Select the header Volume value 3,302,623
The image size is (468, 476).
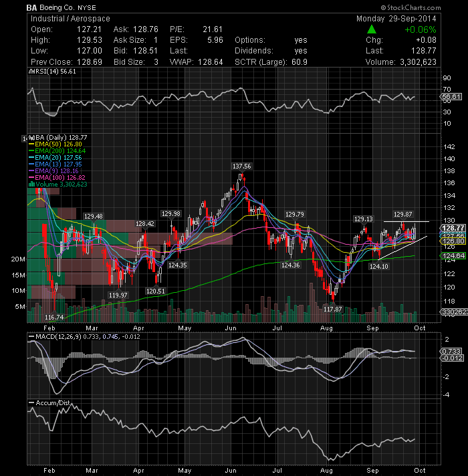pos(418,62)
